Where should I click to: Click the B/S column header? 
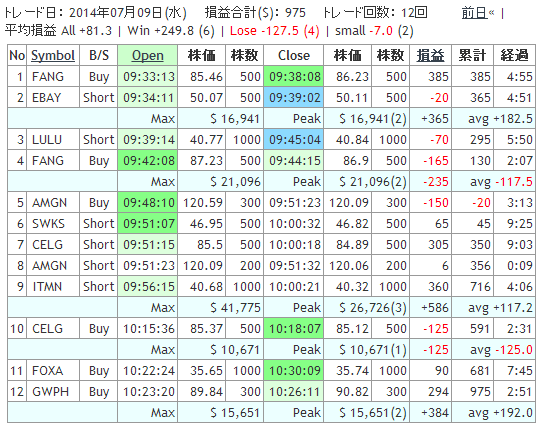(99, 55)
